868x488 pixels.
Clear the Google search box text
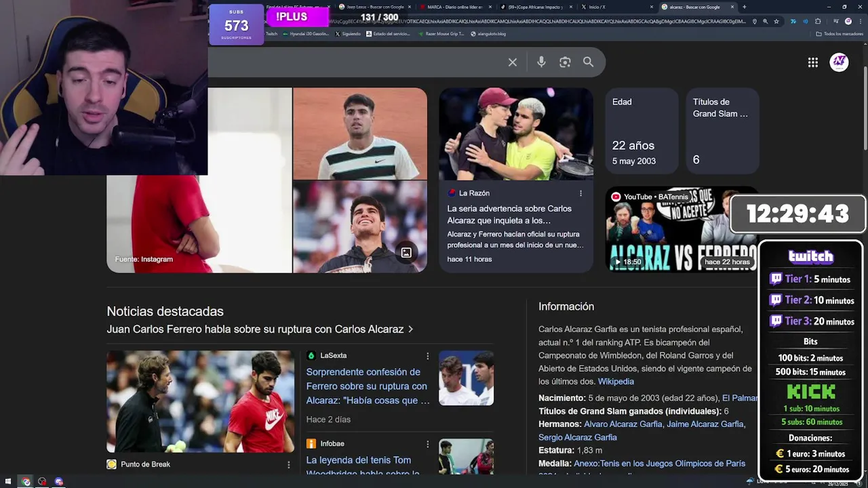pyautogui.click(x=513, y=62)
